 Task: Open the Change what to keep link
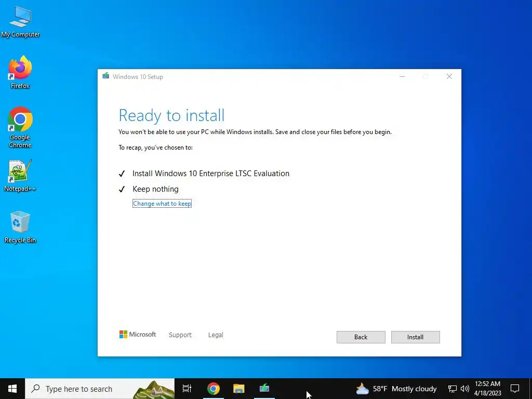(x=162, y=204)
